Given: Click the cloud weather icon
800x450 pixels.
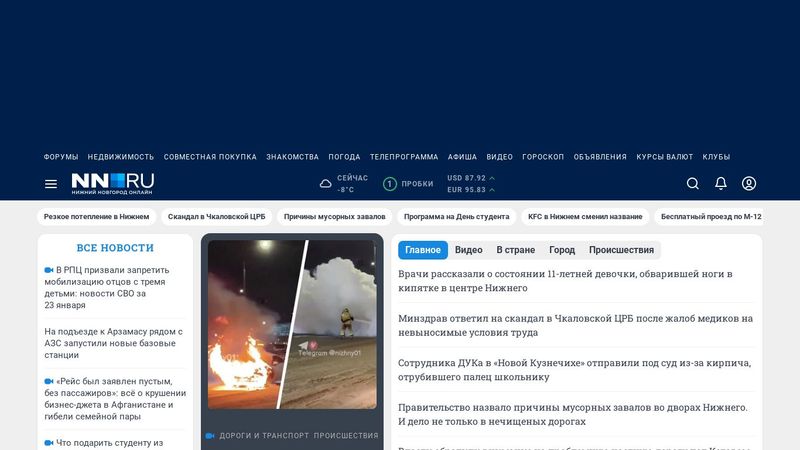Looking at the screenshot, I should tap(325, 184).
